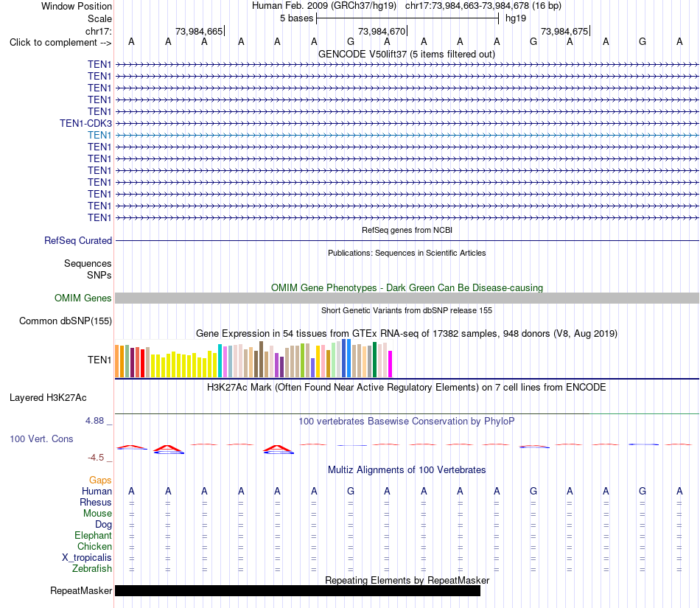700x608 pixels.
Task: Click the Rhesus species label
Action: tap(96, 502)
